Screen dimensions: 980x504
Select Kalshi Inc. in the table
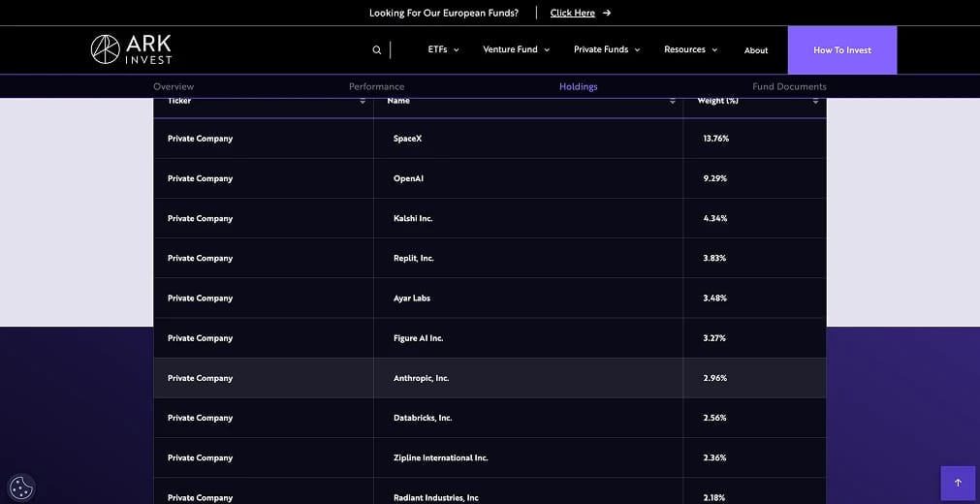click(x=413, y=218)
